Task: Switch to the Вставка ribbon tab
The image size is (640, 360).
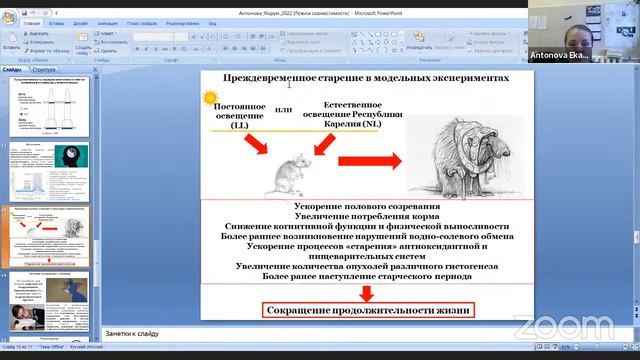Action: pyautogui.click(x=56, y=24)
